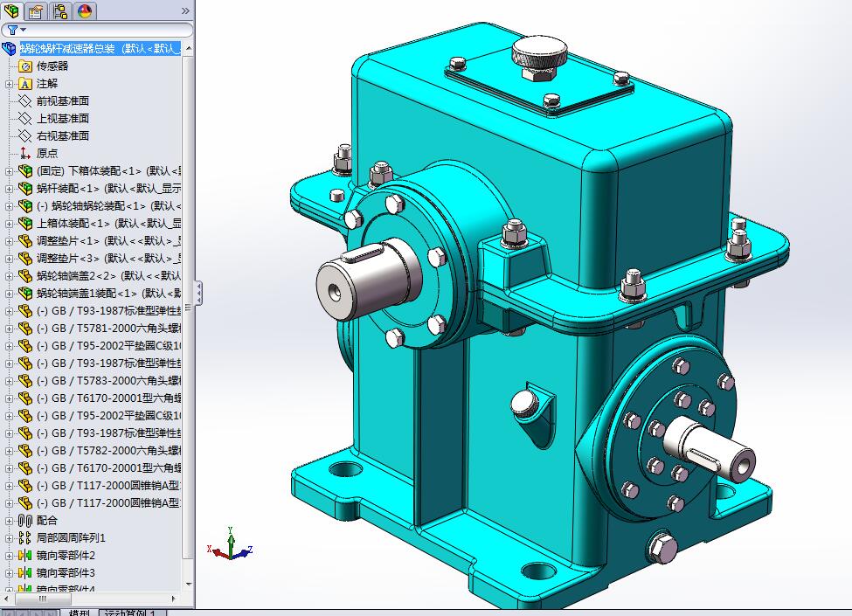Switch to the ConfigurationManager tab
The image size is (852, 616).
coord(60,10)
